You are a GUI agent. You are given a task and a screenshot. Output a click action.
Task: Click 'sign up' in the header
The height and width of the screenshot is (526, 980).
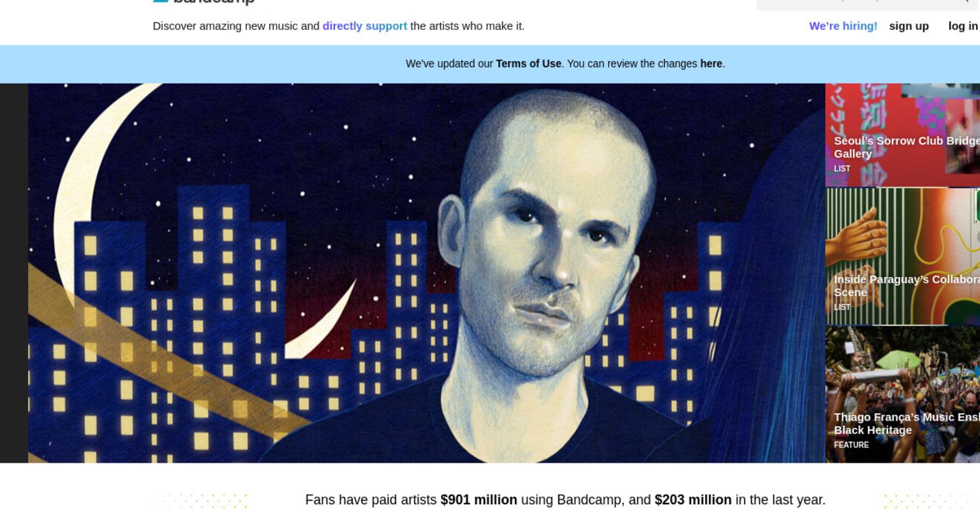(909, 26)
